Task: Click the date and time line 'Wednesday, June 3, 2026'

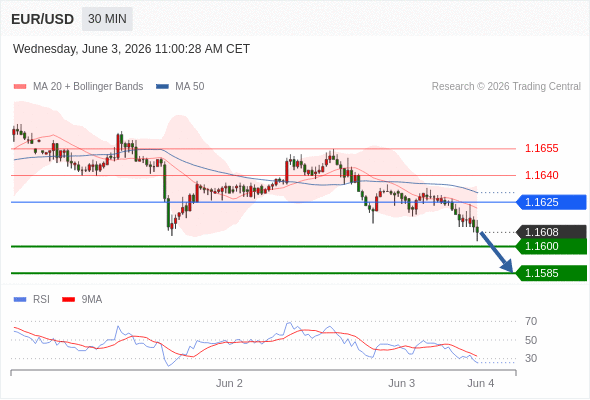Action: tap(131, 49)
